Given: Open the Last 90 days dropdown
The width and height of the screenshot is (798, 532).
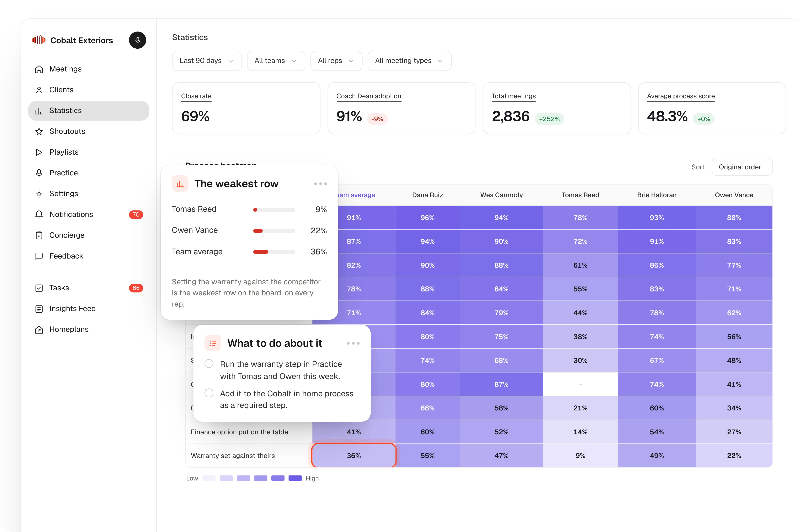Looking at the screenshot, I should pyautogui.click(x=207, y=61).
